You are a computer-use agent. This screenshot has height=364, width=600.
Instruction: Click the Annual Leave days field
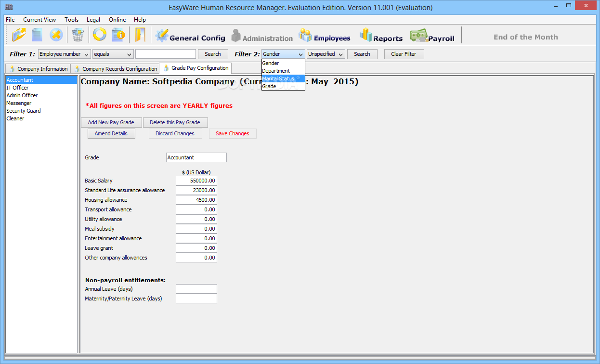196,289
